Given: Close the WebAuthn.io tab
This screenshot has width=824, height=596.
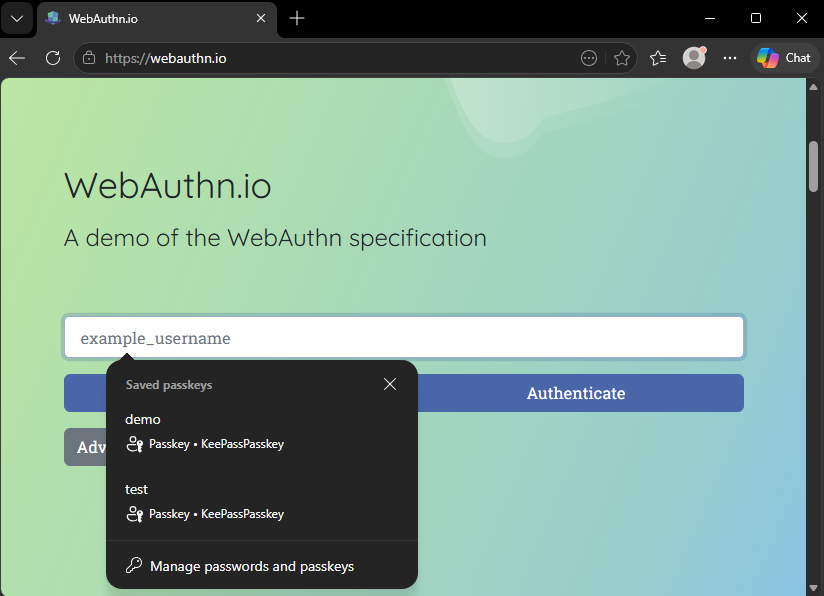Looking at the screenshot, I should [261, 18].
